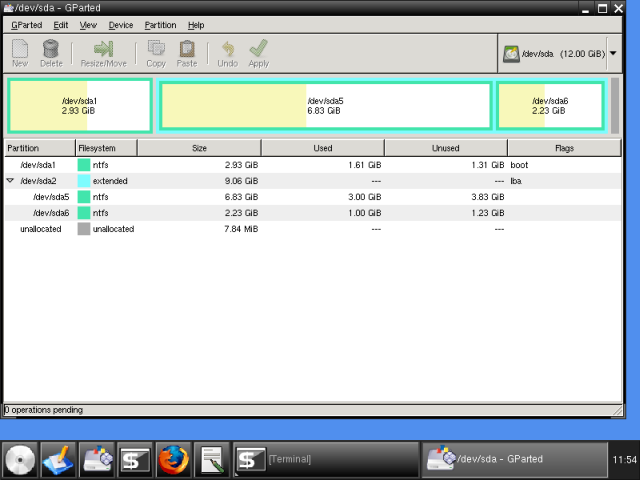Click the gray unallocated color swatch
This screenshot has width=640, height=480.
(84, 229)
